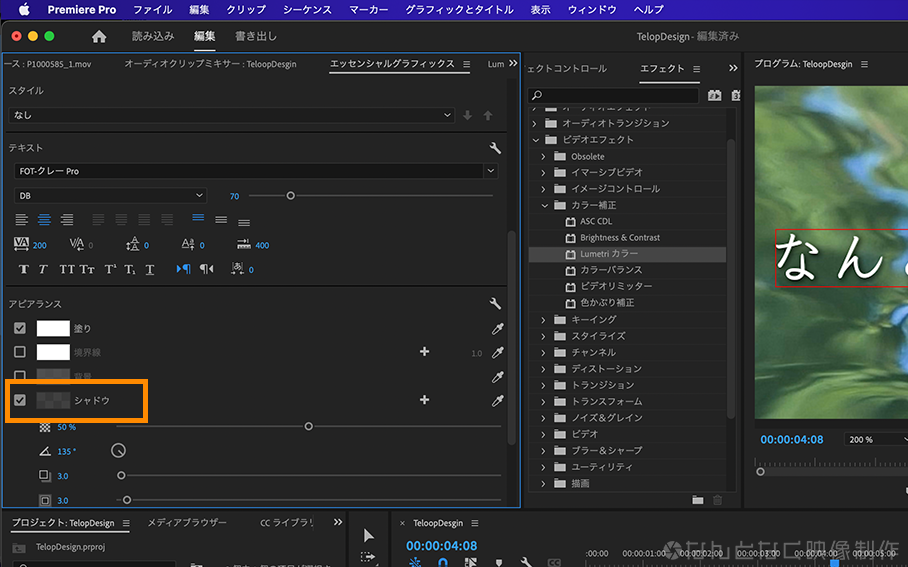The image size is (908, 567).
Task: Open font family dropdown FOT-クレー Pro
Action: (x=255, y=171)
